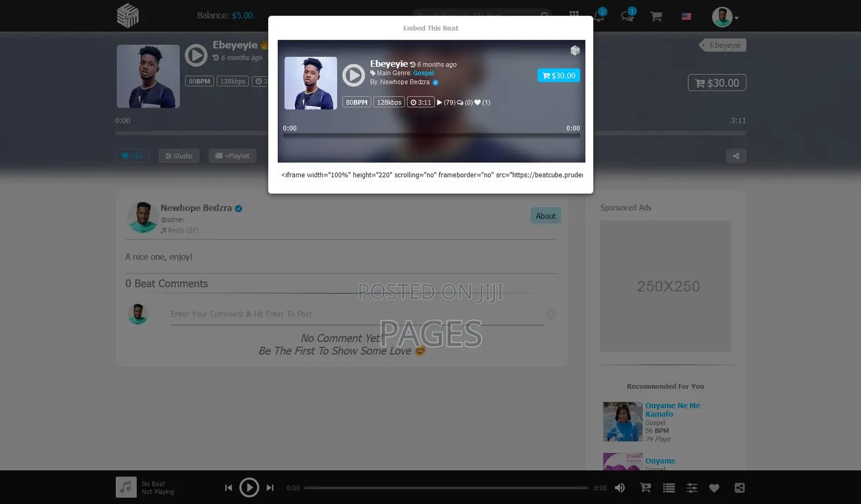Open the notifications bell icon

(x=599, y=16)
